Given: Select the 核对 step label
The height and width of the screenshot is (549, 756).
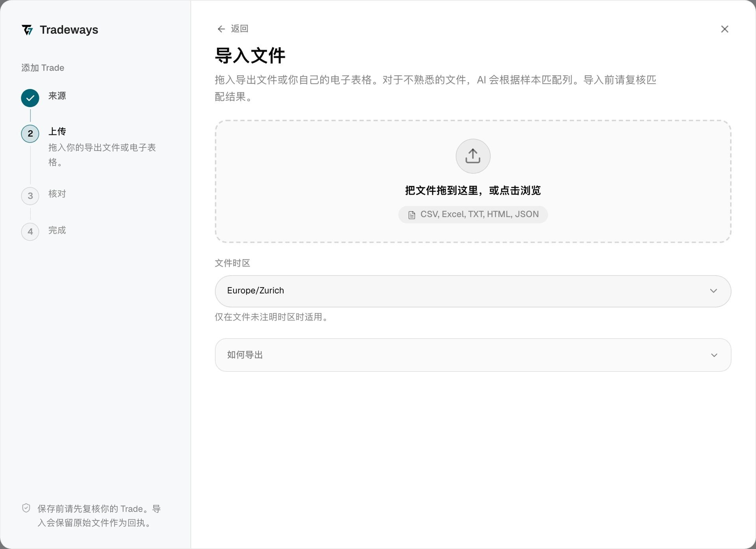Looking at the screenshot, I should [57, 194].
